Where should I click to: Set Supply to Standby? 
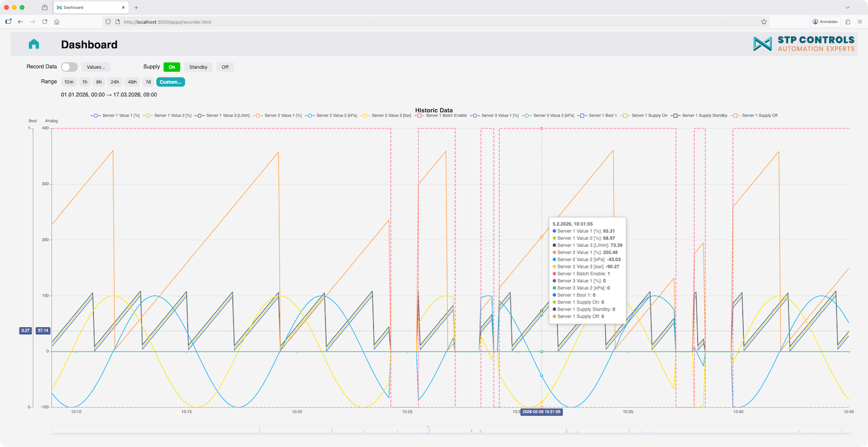coord(198,67)
